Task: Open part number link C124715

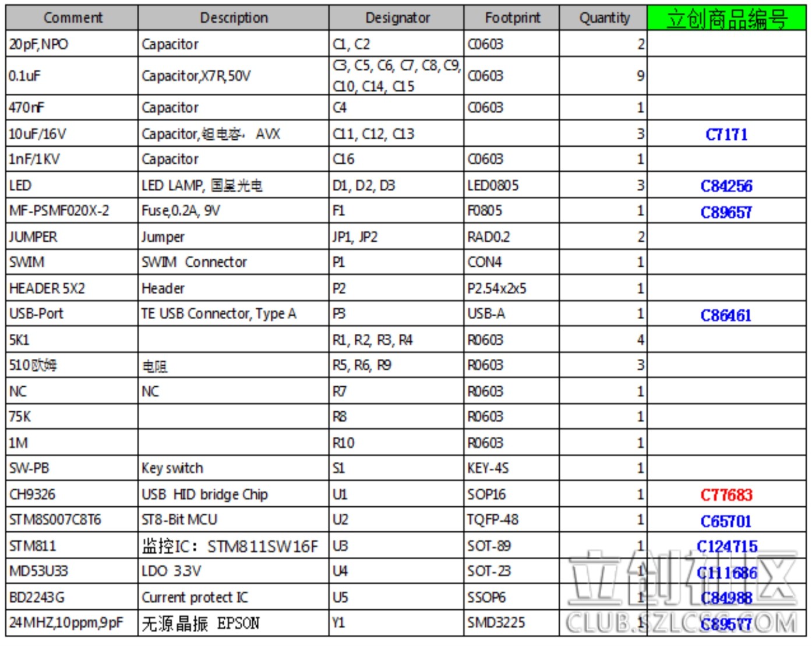Action: coord(727,546)
